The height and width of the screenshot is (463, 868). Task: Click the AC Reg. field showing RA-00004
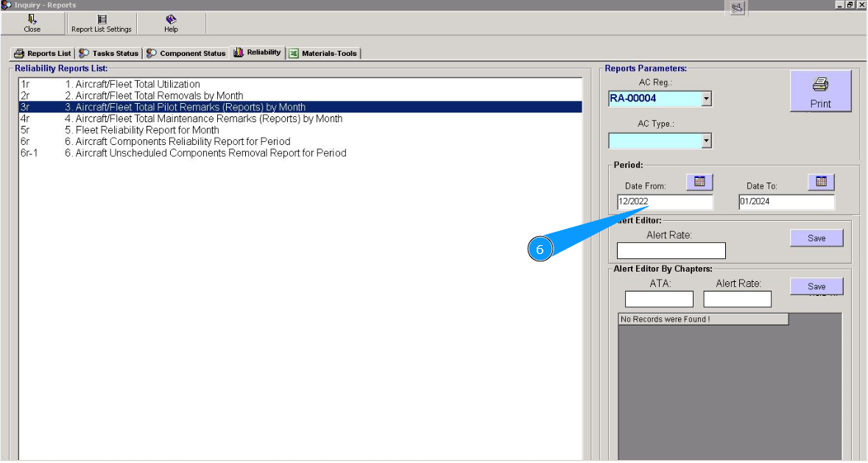[x=655, y=99]
